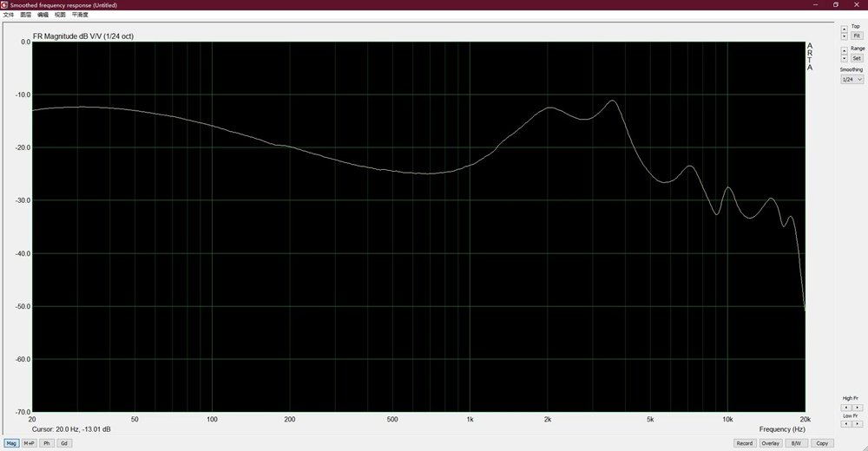The image size is (868, 451).
Task: Toggle the B/W color mode button
Action: [796, 443]
